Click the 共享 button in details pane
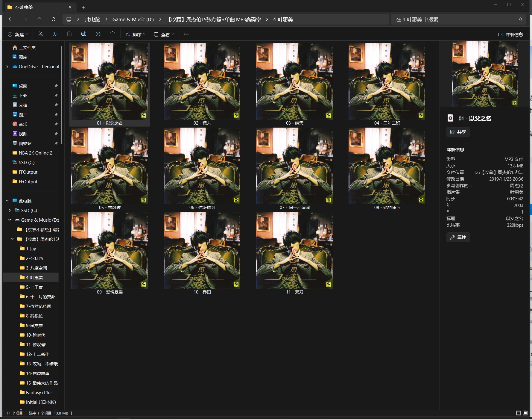 458,132
